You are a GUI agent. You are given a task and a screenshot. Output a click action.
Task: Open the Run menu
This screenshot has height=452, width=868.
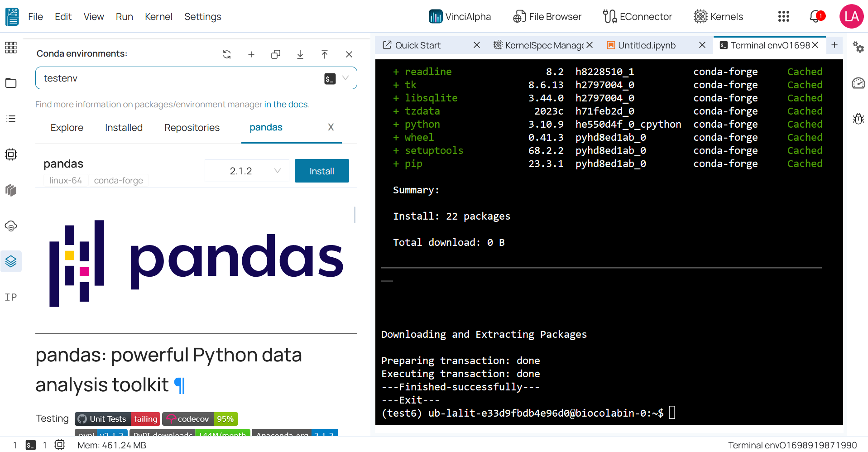(x=124, y=17)
